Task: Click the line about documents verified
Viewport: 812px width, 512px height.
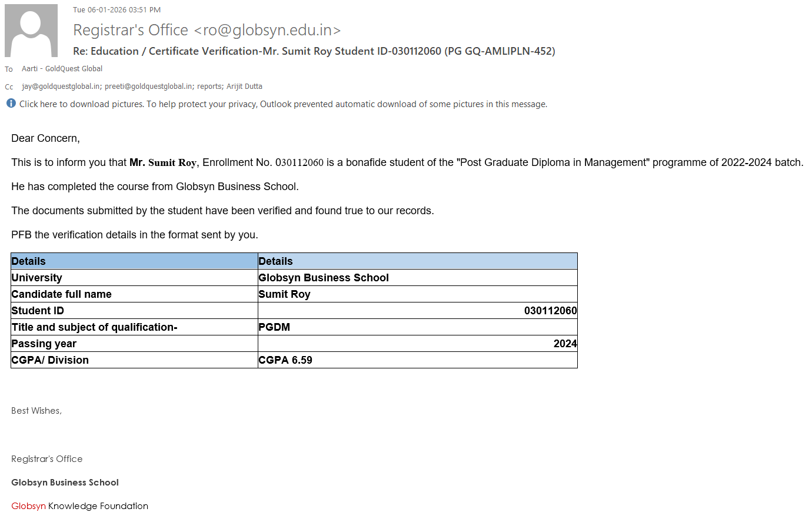Action: click(222, 211)
